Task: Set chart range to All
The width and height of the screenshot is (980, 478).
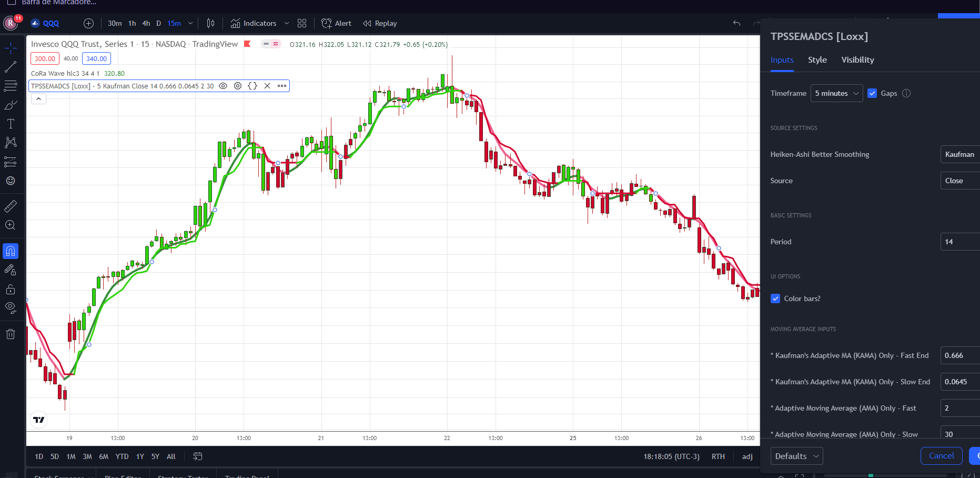Action: coord(171,456)
